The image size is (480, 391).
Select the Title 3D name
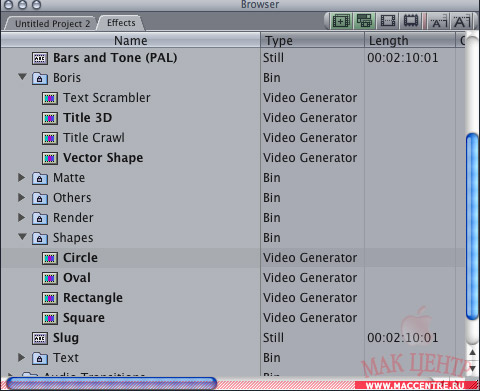87,118
